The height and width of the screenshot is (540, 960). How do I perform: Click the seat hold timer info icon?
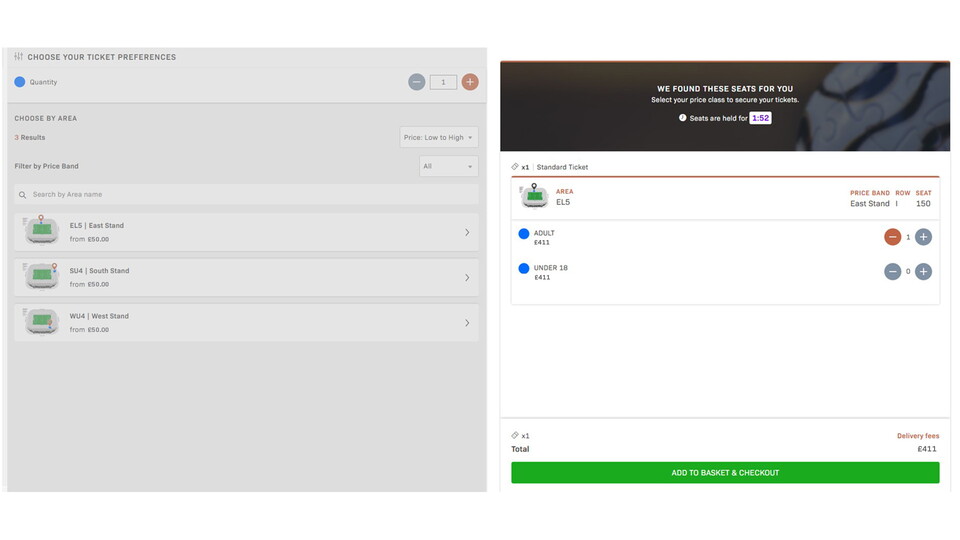[x=683, y=118]
